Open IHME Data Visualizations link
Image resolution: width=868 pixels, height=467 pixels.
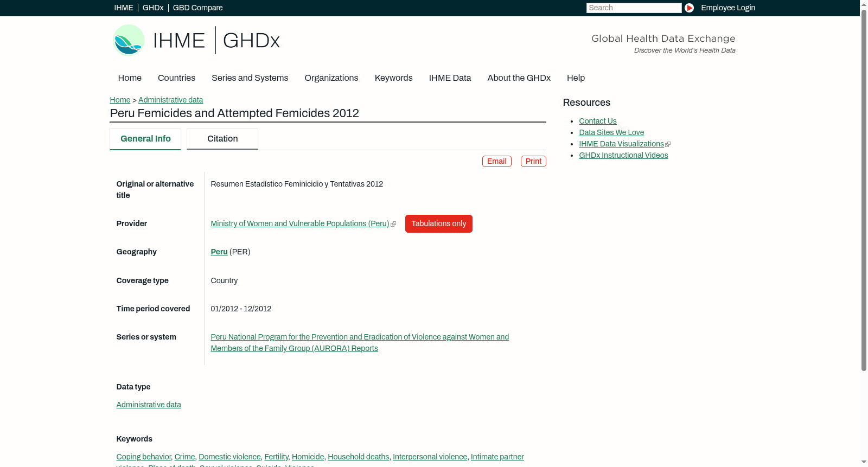tap(621, 144)
